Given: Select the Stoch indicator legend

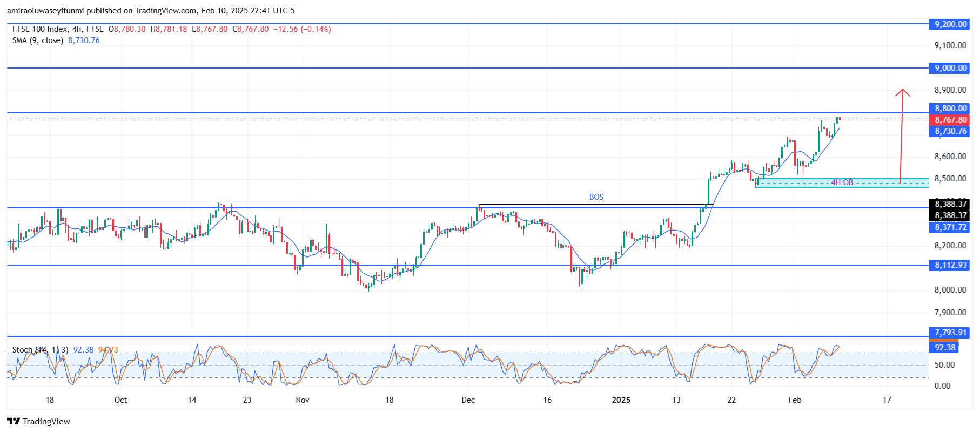Looking at the screenshot, I should [x=40, y=350].
